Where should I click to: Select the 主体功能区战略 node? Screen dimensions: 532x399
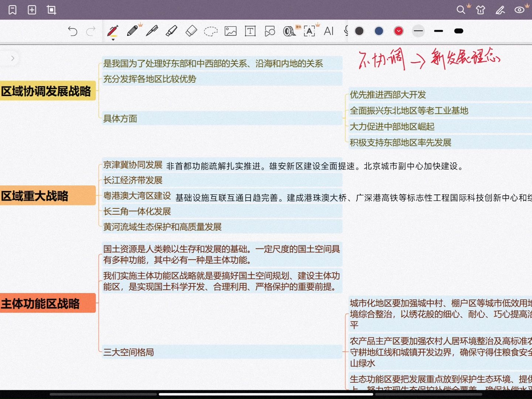[47, 303]
